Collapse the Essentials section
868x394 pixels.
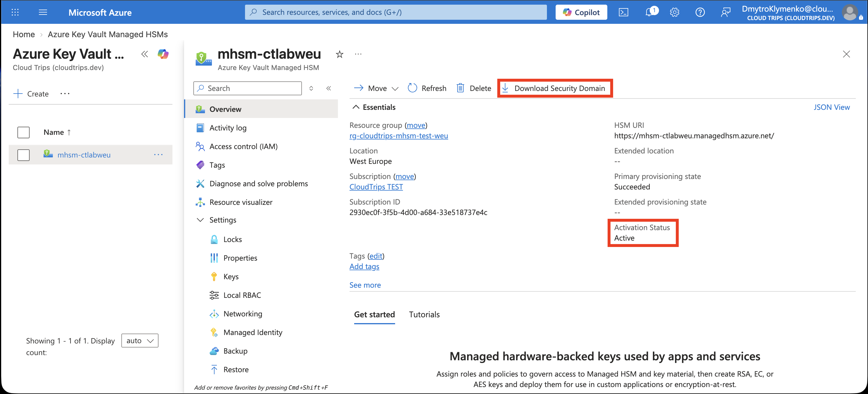pyautogui.click(x=356, y=107)
